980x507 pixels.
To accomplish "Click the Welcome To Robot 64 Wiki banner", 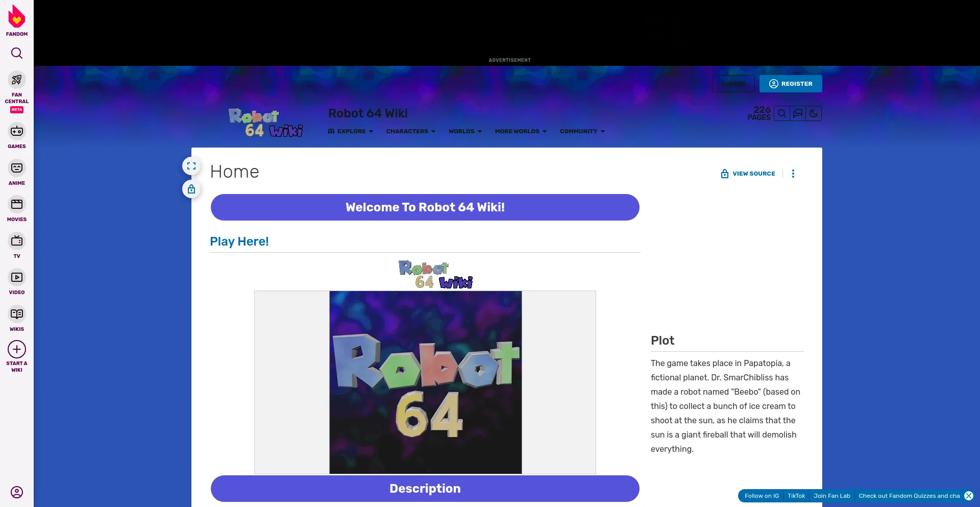I will [425, 207].
